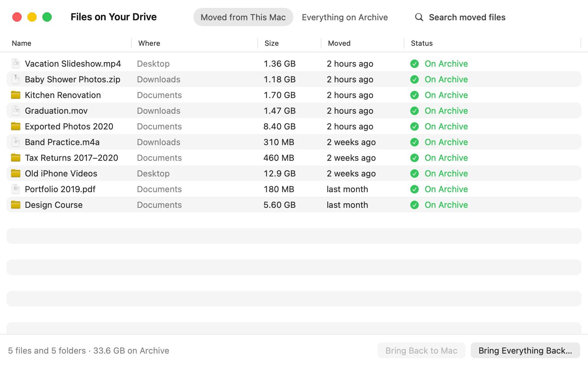Click the Band Practice.m4a audio file icon

coord(16,142)
